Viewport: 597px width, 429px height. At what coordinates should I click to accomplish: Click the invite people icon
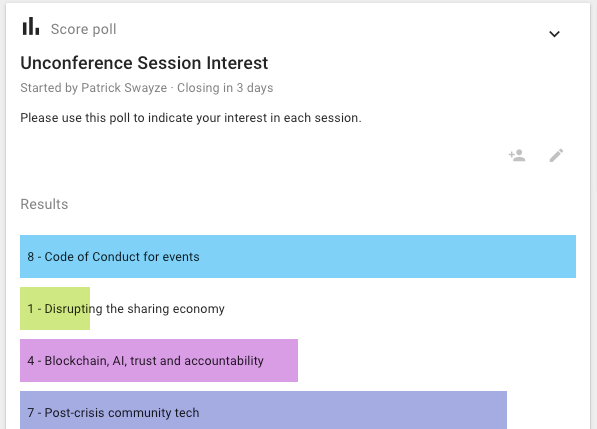[517, 155]
